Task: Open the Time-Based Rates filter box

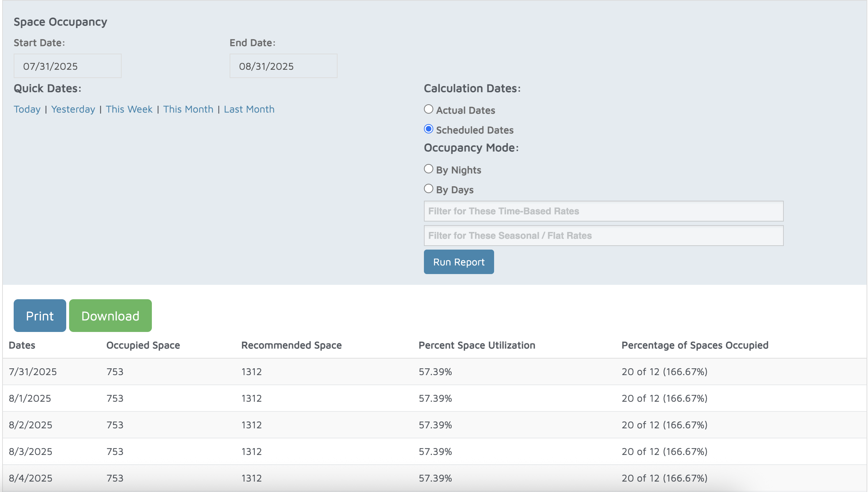Action: (603, 211)
